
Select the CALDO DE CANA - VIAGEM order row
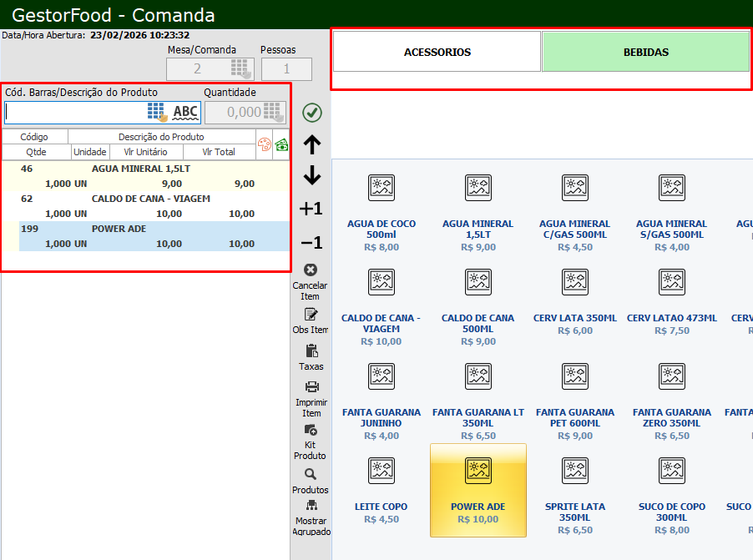pyautogui.click(x=150, y=206)
